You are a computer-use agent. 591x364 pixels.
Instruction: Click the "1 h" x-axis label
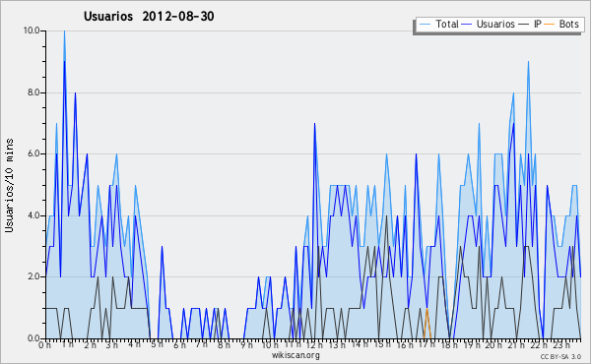[68, 344]
